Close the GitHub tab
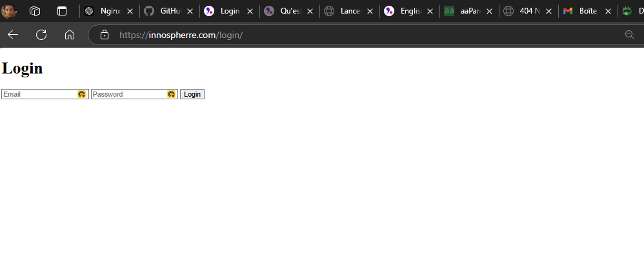644x272 pixels. click(190, 12)
